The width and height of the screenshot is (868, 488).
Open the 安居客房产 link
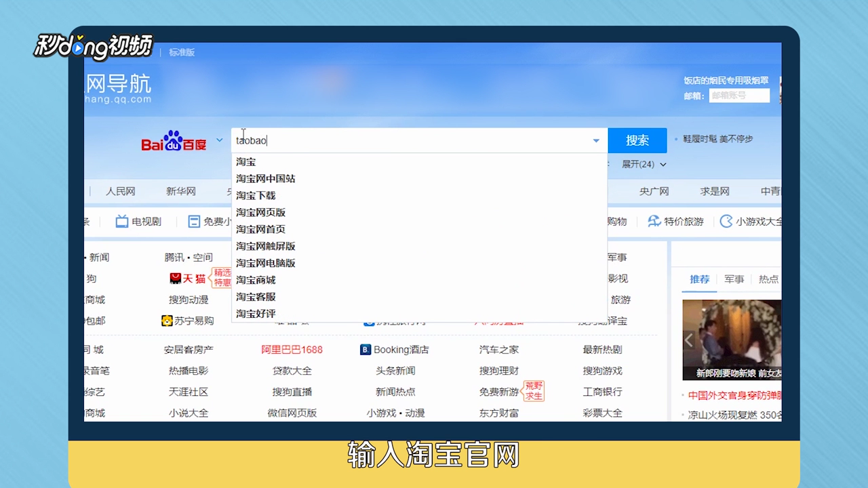point(189,350)
